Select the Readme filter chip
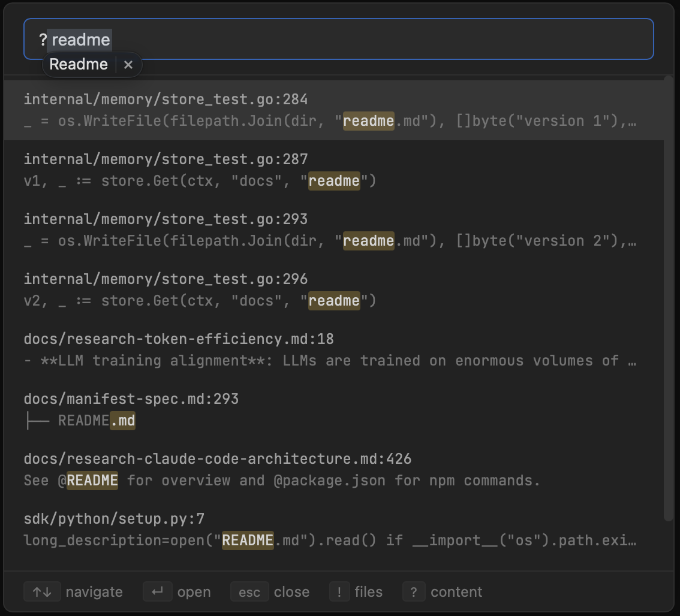The height and width of the screenshot is (616, 680). [x=79, y=65]
